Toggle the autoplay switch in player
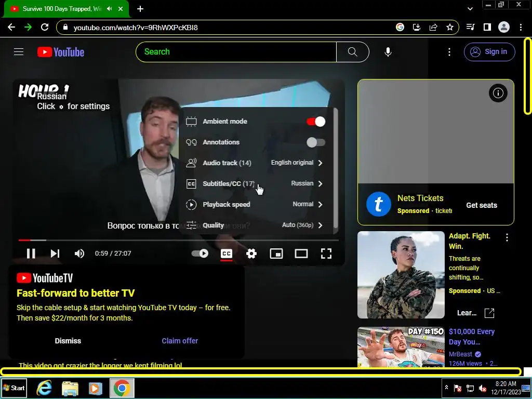This screenshot has width=532, height=399. click(200, 254)
